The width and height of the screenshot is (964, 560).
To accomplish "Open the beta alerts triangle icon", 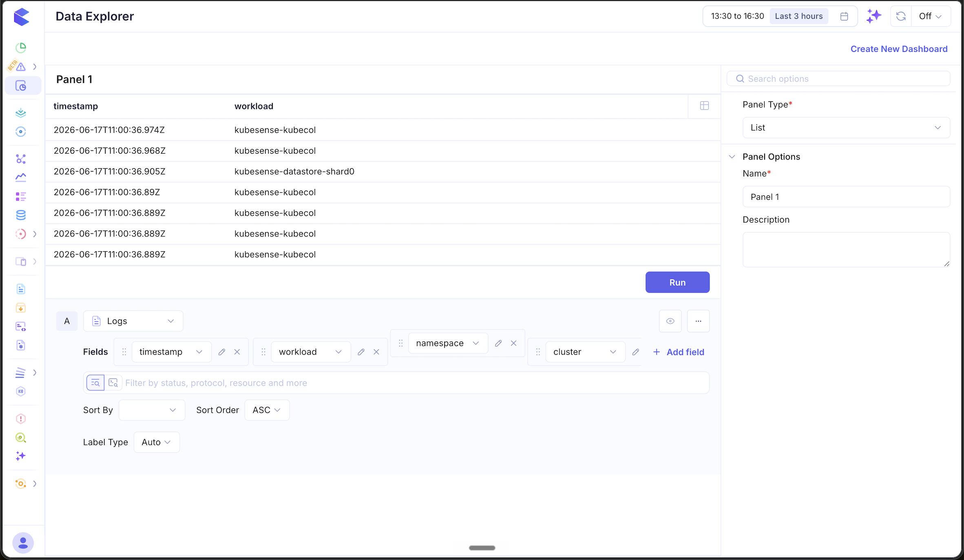I will 20,66.
